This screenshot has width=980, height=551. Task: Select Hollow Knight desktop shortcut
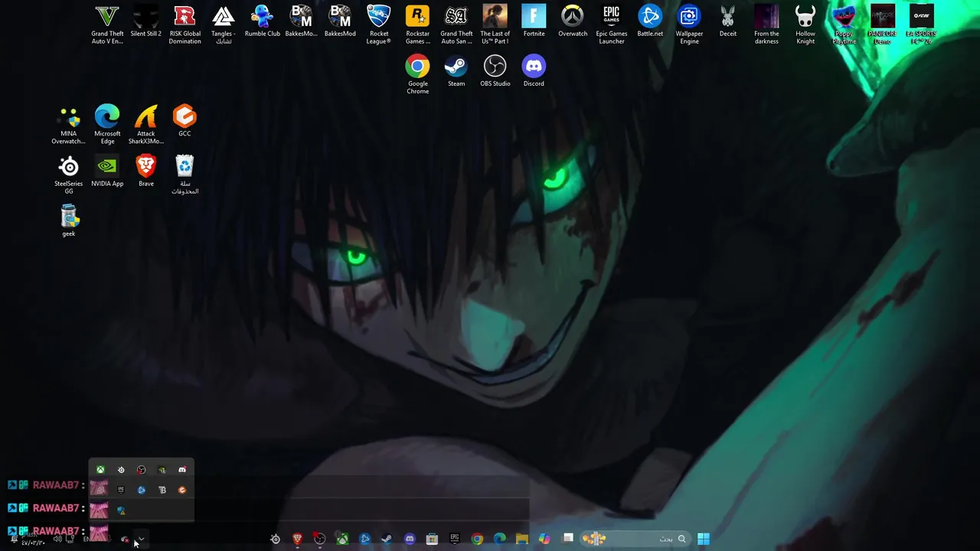(805, 24)
